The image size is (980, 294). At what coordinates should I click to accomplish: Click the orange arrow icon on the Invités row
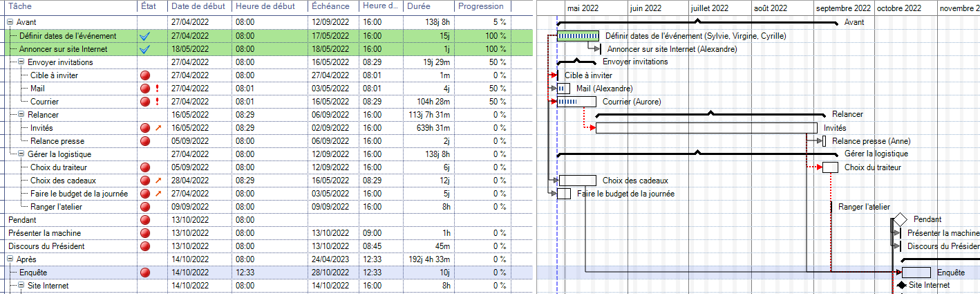click(158, 128)
